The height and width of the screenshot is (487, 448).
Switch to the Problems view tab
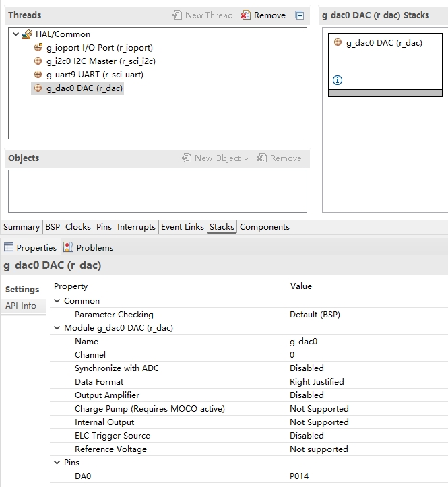[x=88, y=247]
